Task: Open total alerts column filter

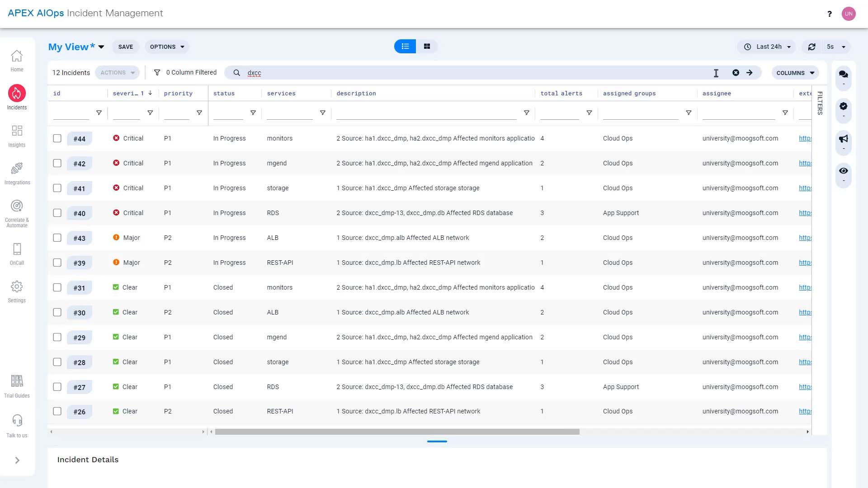Action: coord(589,113)
